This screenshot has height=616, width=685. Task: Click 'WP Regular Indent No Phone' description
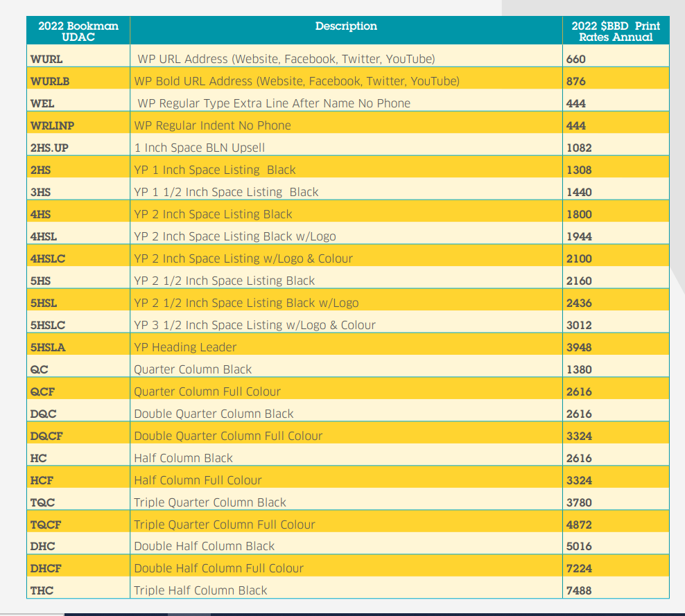coord(212,125)
